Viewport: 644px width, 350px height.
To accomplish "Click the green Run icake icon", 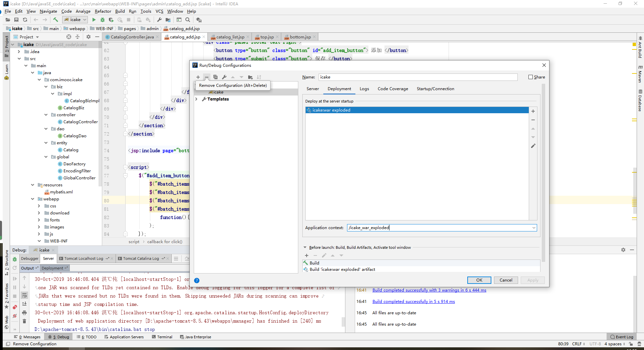I will 94,20.
